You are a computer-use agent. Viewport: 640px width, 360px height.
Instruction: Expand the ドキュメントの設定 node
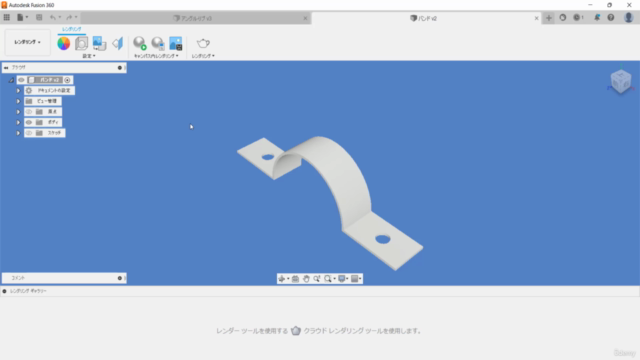[x=18, y=91]
